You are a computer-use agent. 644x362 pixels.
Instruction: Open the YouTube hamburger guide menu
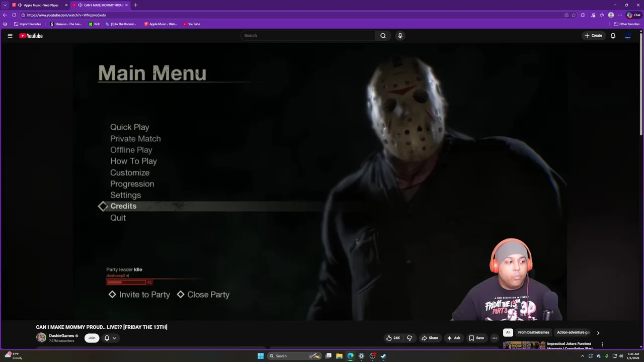(10, 36)
